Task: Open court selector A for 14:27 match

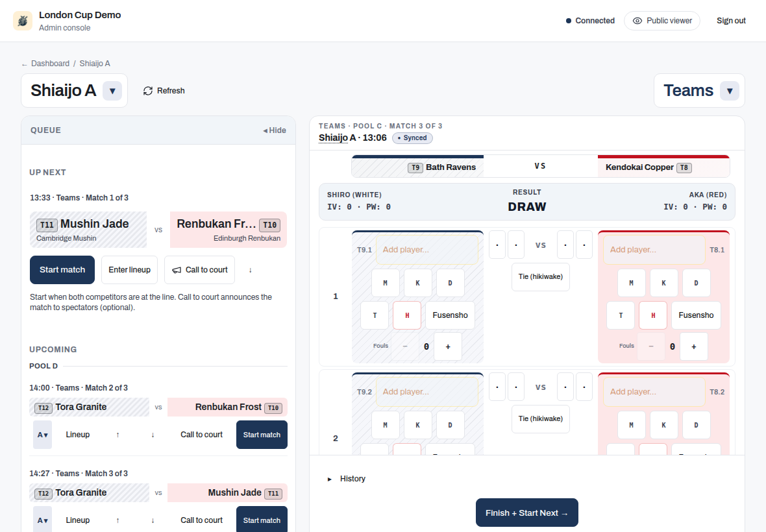Action: pos(42,520)
